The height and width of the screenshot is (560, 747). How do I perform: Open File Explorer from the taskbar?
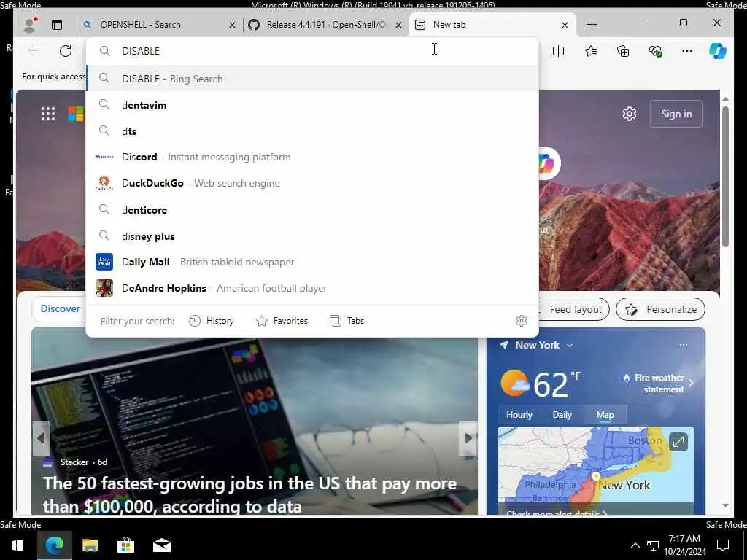(x=90, y=545)
